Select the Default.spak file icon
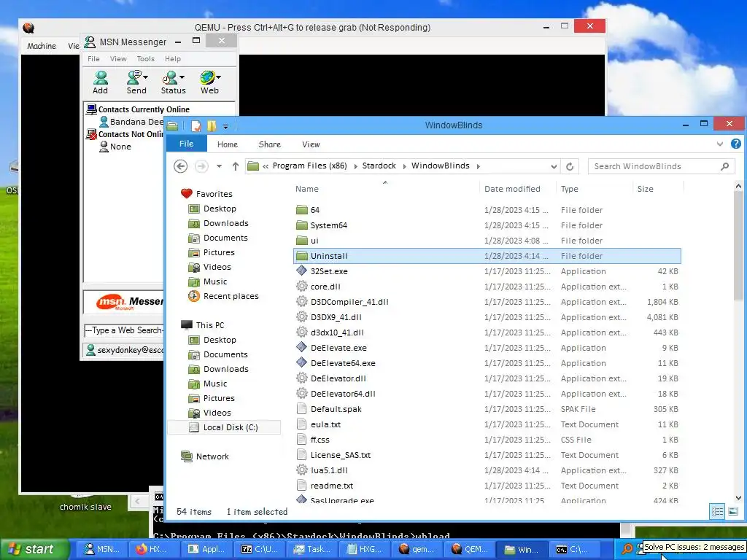The image size is (747, 560). [301, 408]
